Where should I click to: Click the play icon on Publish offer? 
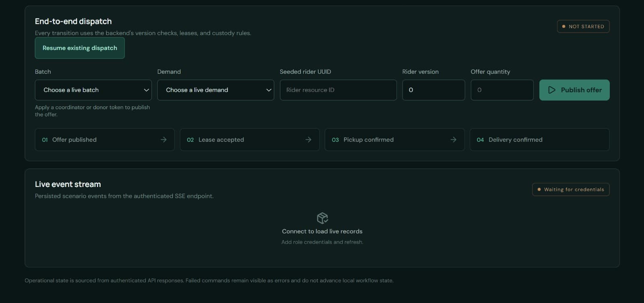pyautogui.click(x=552, y=90)
